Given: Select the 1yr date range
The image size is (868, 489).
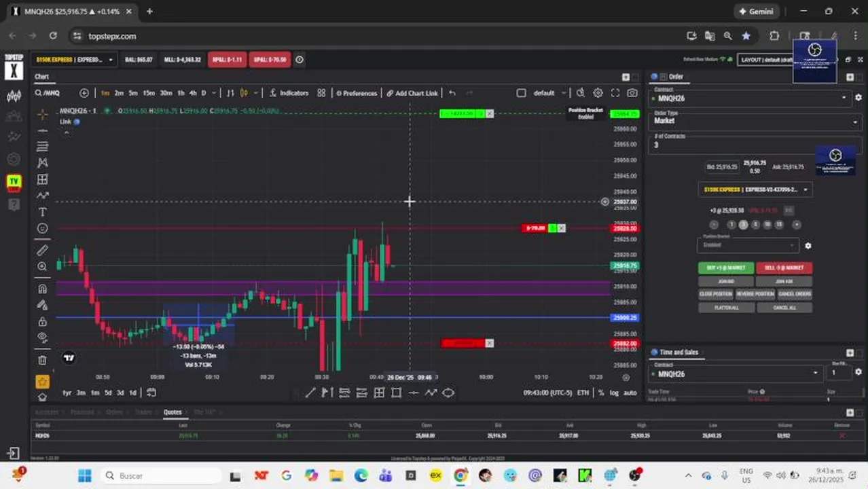Looking at the screenshot, I should (67, 393).
